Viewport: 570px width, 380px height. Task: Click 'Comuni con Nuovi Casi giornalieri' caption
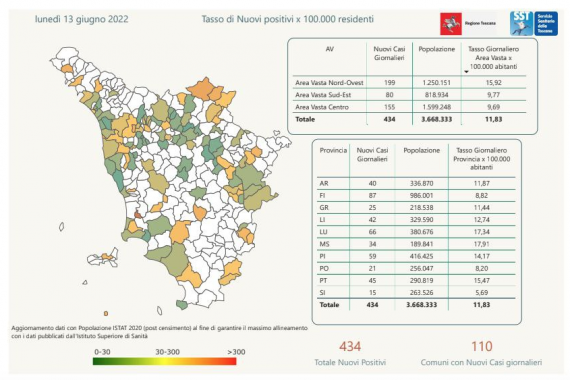481,363
